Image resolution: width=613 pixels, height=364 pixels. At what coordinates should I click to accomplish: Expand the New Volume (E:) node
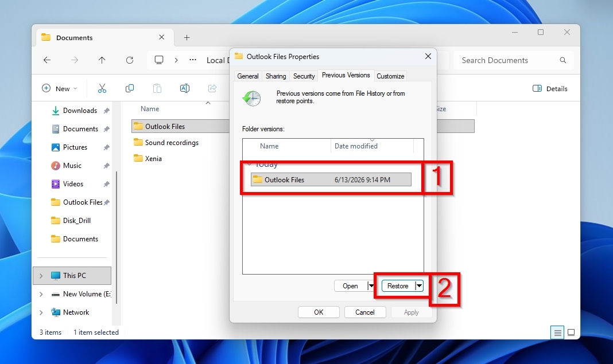pyautogui.click(x=41, y=294)
